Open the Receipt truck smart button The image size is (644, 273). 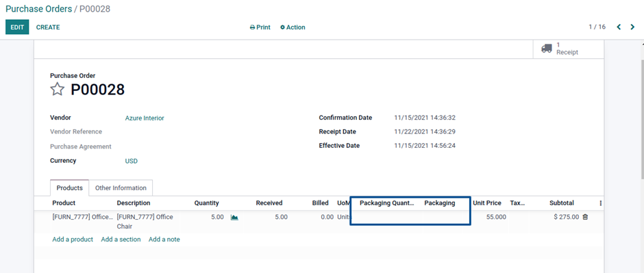(568, 49)
